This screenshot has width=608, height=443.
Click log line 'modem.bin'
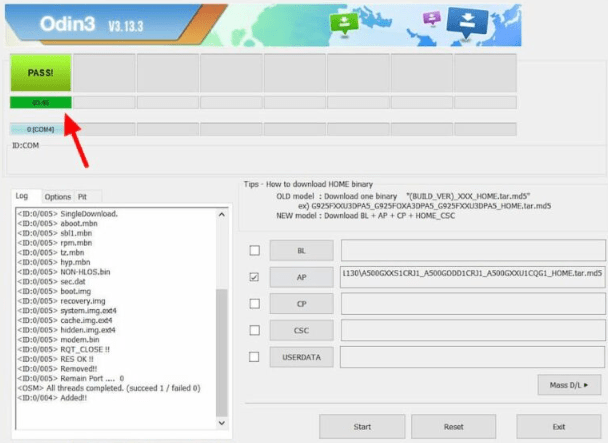click(x=59, y=340)
